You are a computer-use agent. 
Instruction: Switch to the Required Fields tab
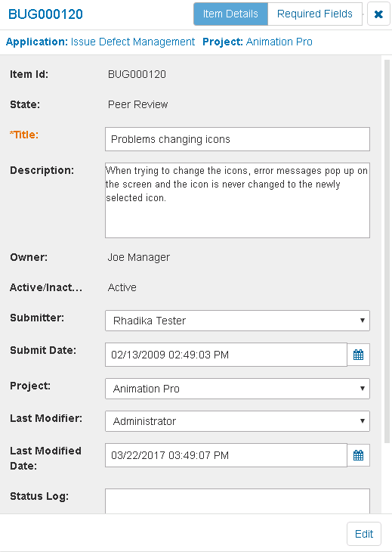coord(315,14)
